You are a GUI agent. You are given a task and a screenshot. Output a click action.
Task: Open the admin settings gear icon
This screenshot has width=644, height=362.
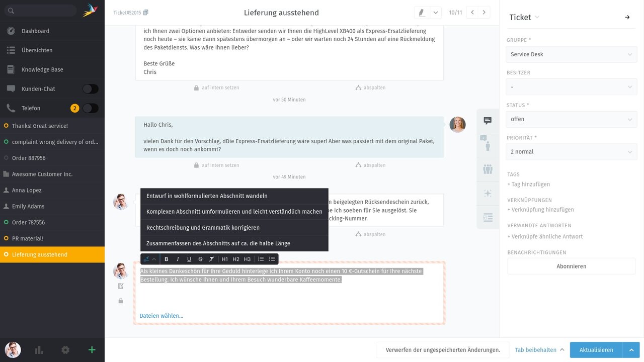pyautogui.click(x=65, y=350)
